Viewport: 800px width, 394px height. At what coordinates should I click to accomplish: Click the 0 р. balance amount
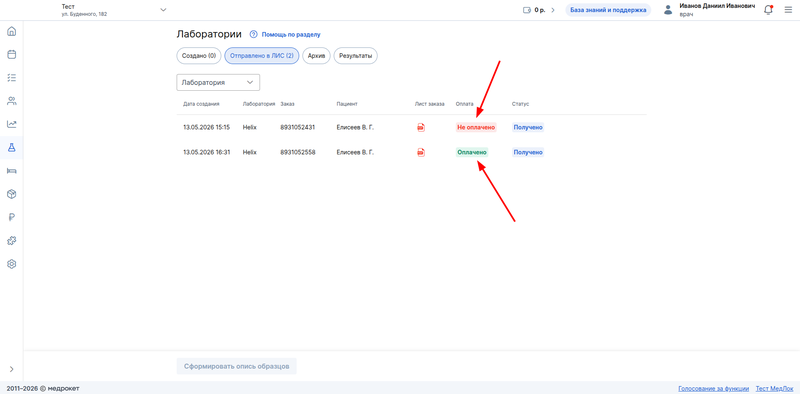point(540,10)
